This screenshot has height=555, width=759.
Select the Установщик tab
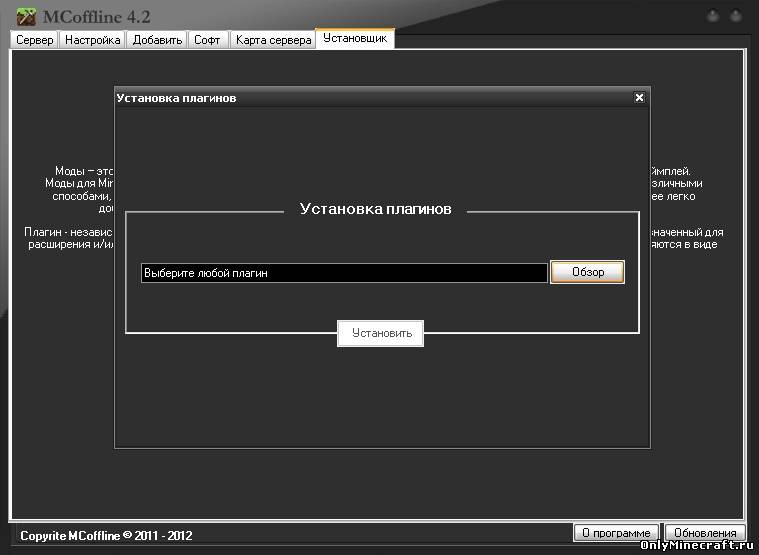tap(355, 38)
